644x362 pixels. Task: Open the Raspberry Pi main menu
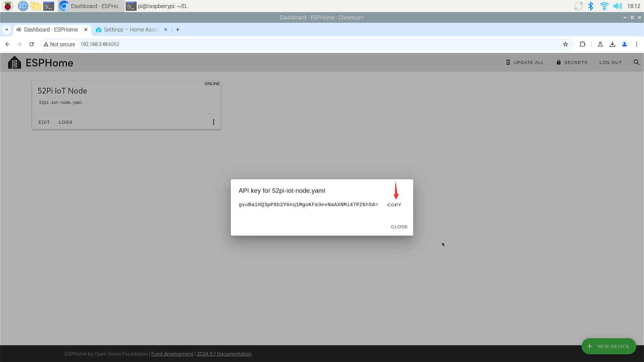point(8,6)
